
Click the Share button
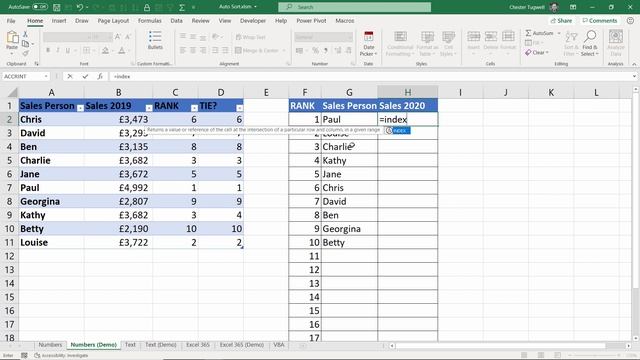pos(561,20)
